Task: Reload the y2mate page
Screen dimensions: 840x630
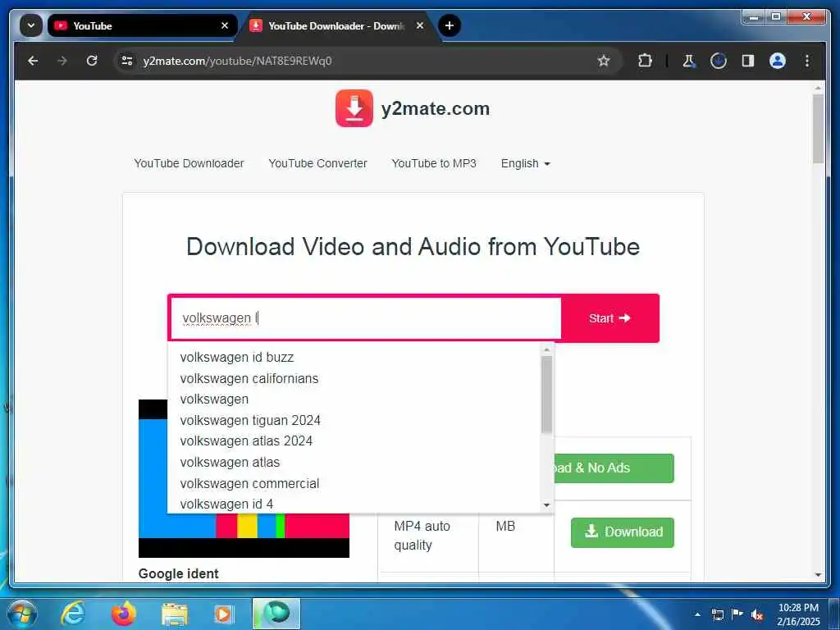Action: tap(92, 61)
